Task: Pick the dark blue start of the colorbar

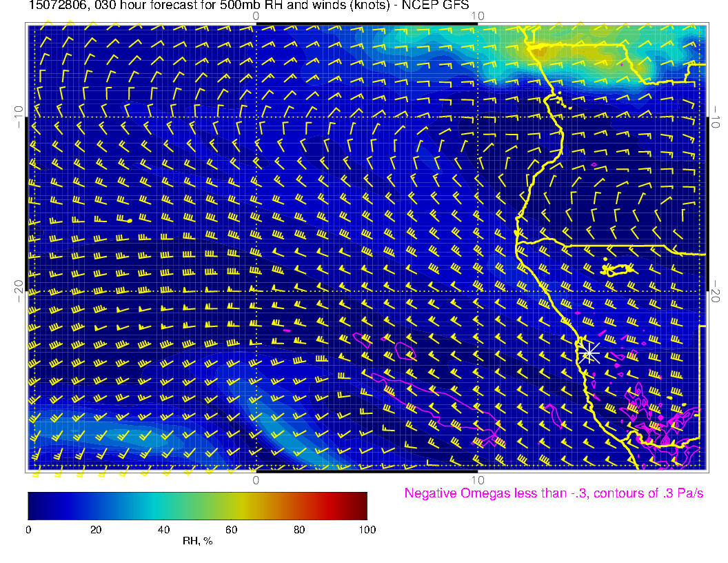Action: click(32, 505)
